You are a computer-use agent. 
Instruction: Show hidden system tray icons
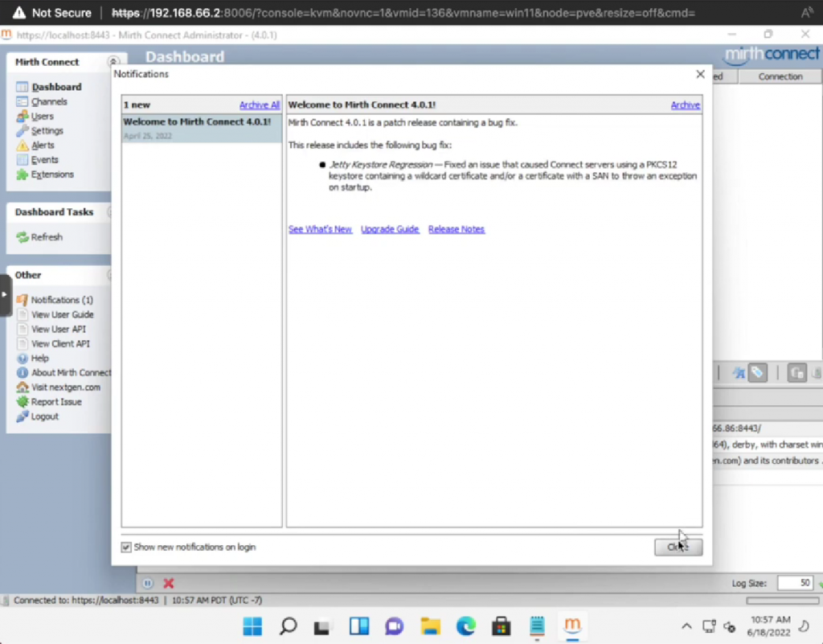tap(686, 626)
